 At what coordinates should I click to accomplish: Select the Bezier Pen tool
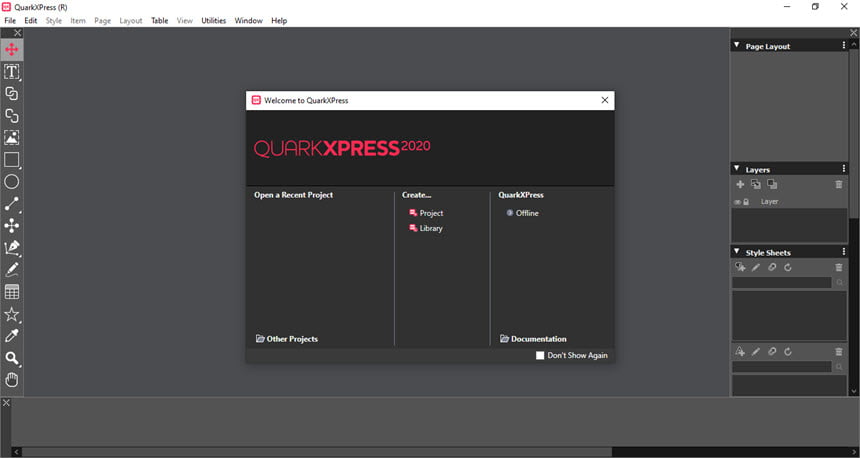point(12,247)
